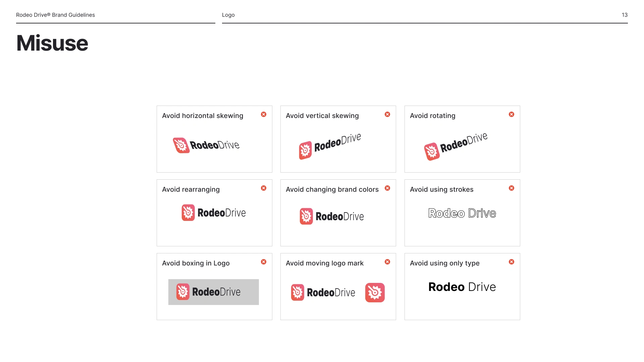Click the red X icon beside horizontal skewing
This screenshot has width=644, height=362.
coord(264,115)
